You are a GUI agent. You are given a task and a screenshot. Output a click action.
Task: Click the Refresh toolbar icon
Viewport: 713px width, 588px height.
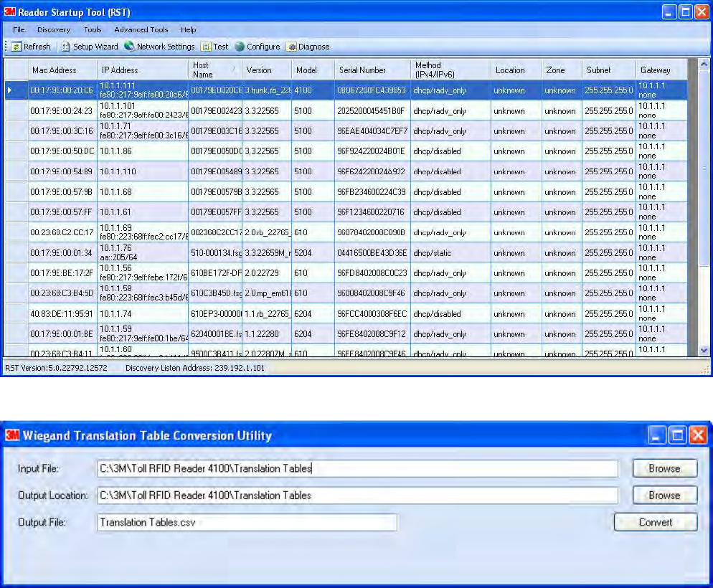(16, 47)
